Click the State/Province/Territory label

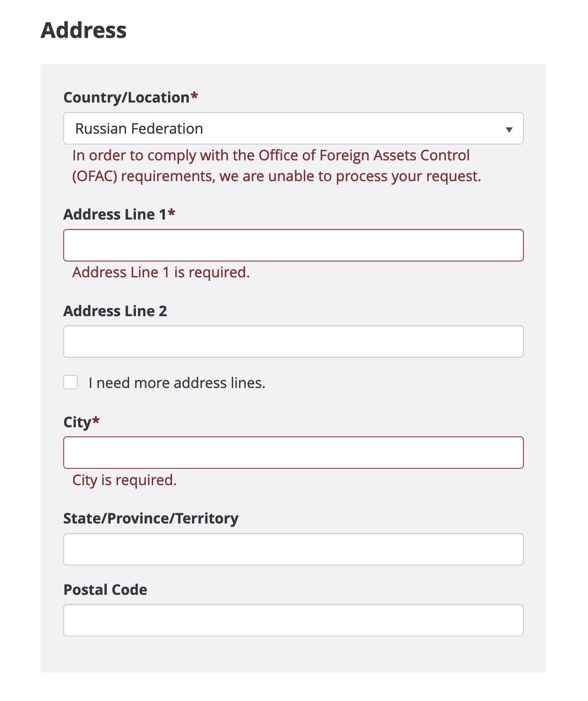tap(151, 519)
